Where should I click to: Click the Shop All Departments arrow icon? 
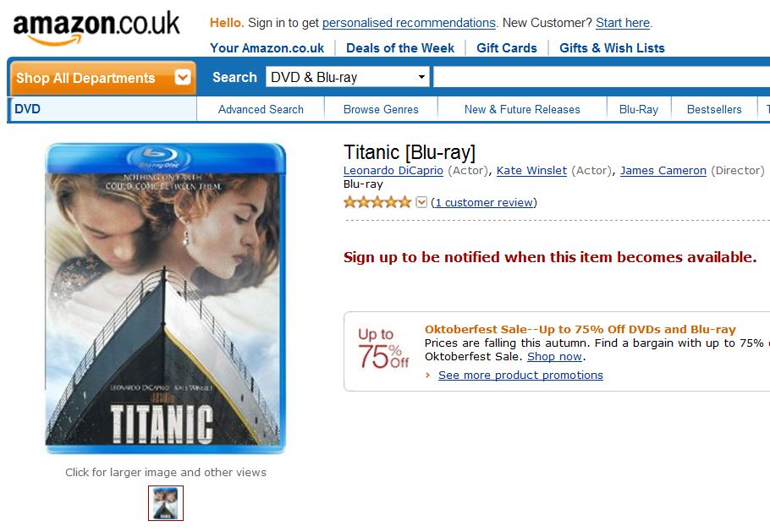(183, 78)
